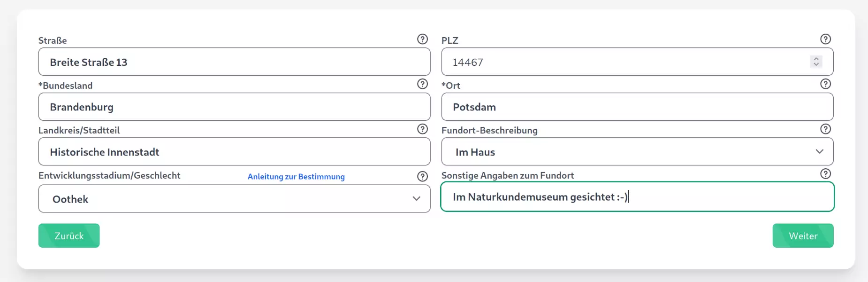Open help icon for Straße field
Viewport: 868px width, 282px height.
(422, 39)
